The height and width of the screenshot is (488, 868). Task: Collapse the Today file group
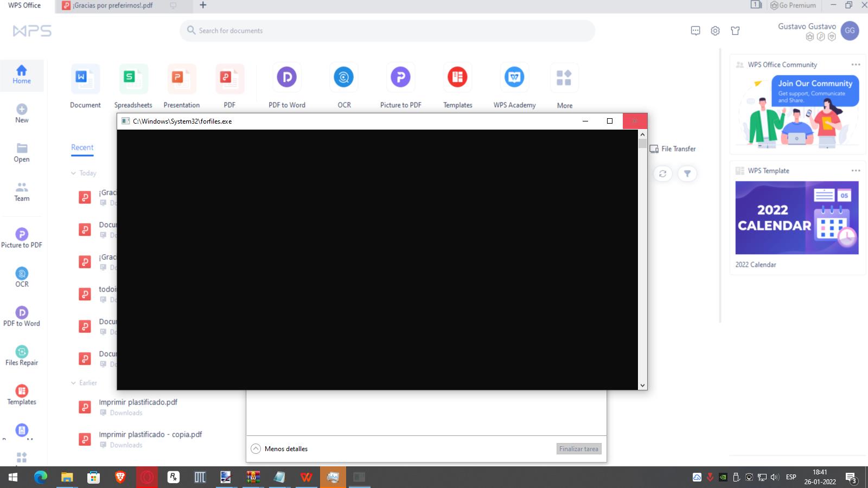click(x=74, y=174)
